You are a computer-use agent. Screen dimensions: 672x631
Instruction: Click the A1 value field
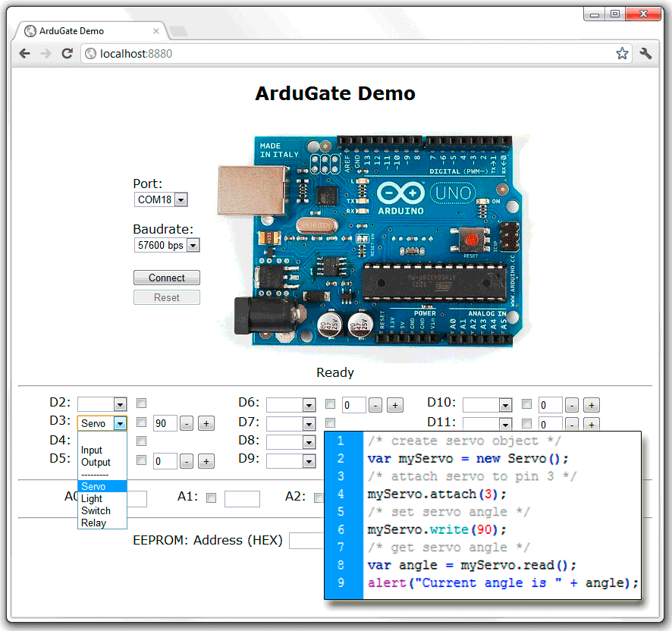tap(242, 499)
